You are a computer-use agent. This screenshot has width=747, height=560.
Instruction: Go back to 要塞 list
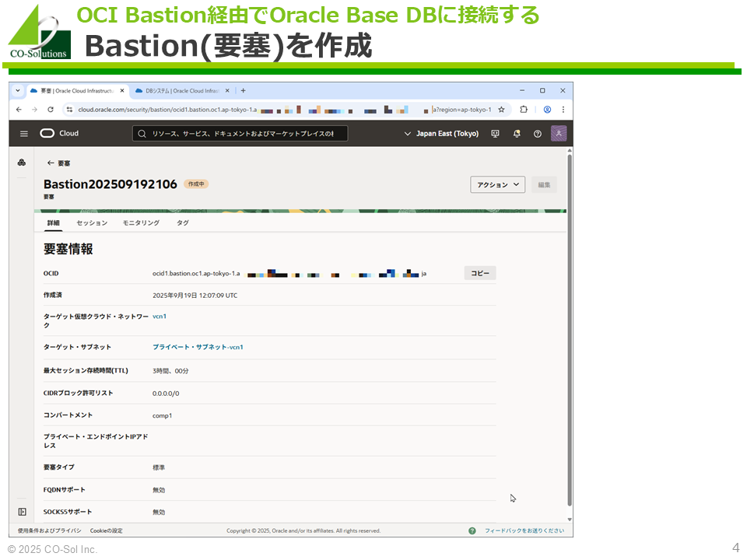tap(58, 163)
